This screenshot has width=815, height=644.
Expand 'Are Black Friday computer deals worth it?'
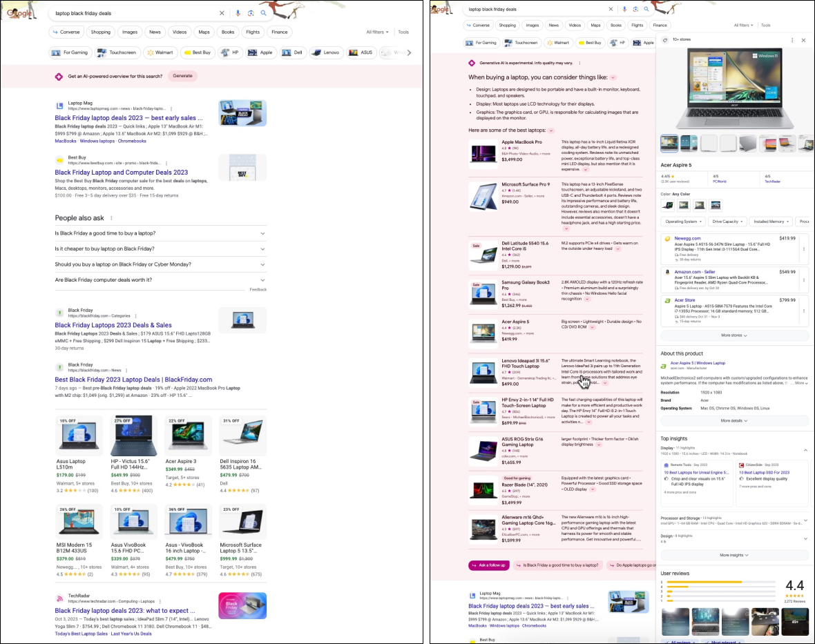[x=161, y=280]
